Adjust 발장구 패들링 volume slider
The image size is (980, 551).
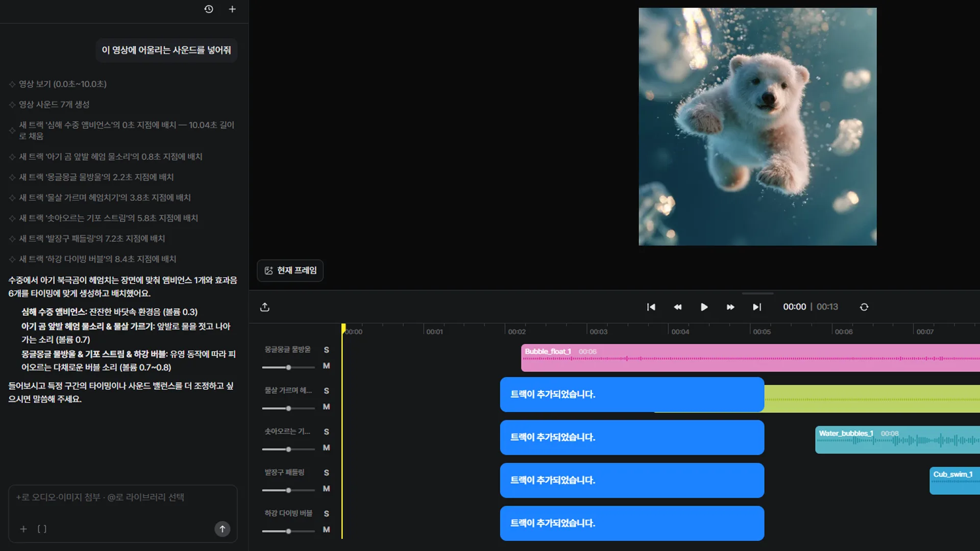[288, 490]
